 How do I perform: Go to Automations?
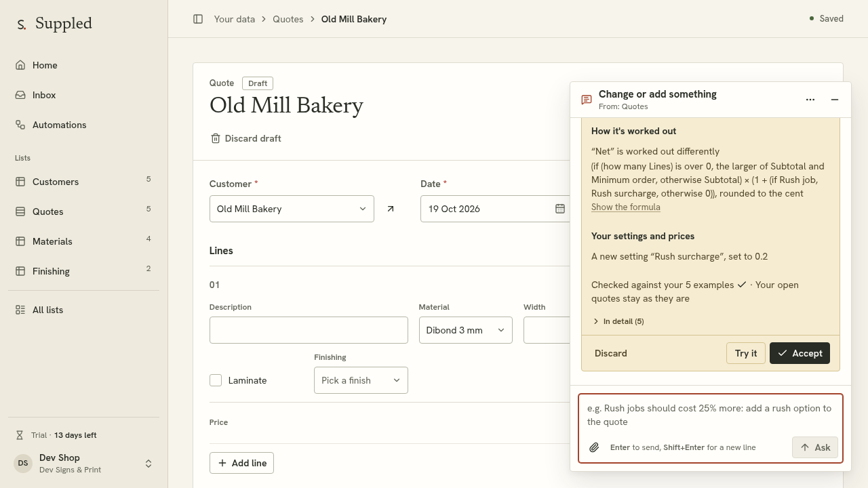pos(83,125)
